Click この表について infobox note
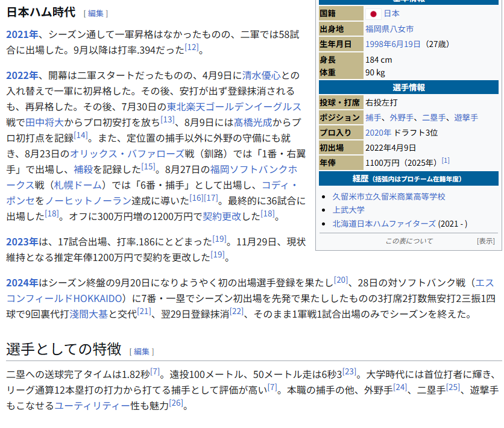Image resolution: width=504 pixels, height=428 pixels. coord(409,241)
